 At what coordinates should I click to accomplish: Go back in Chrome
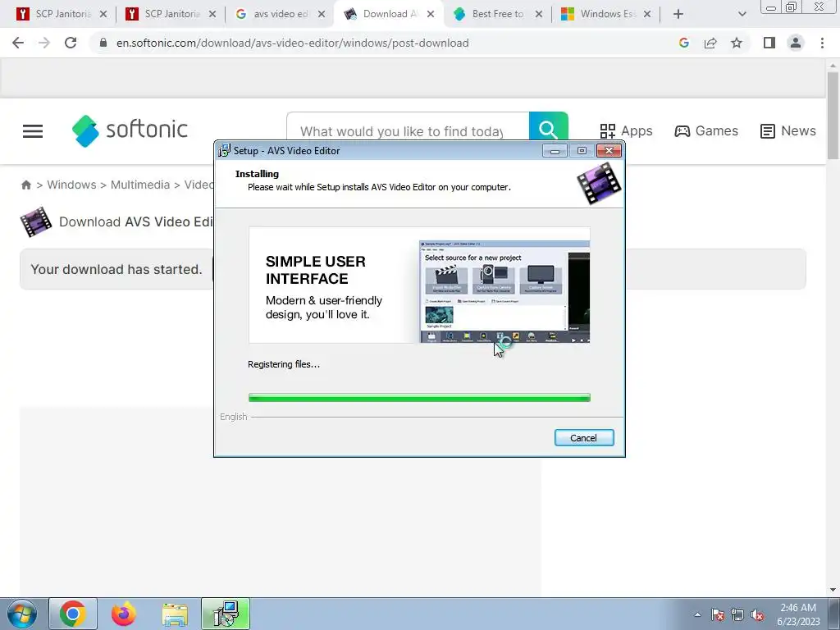pos(18,43)
